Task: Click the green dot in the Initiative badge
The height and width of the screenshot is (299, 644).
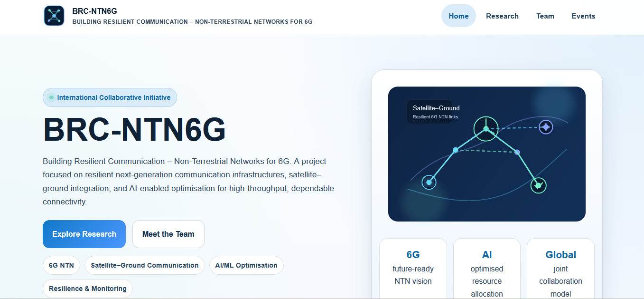Action: tap(51, 97)
